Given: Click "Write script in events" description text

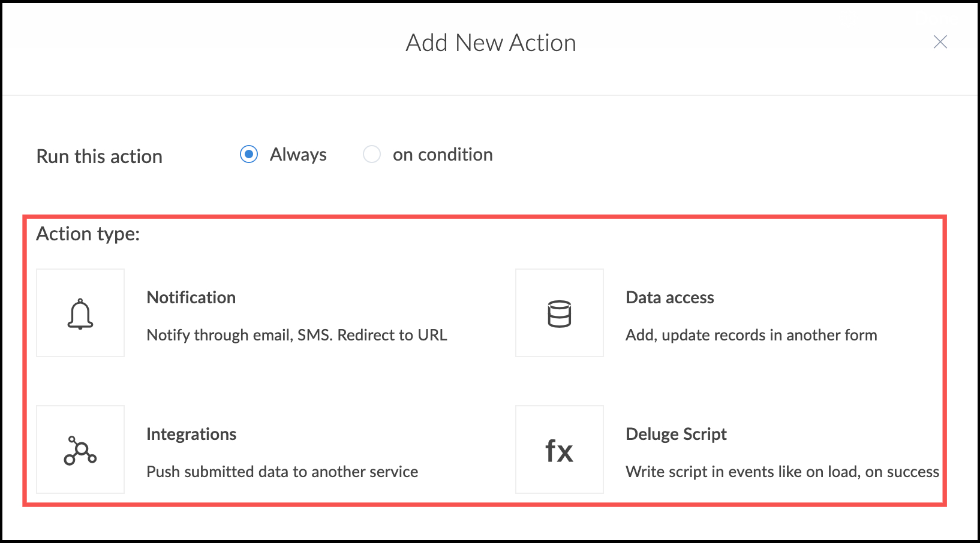Looking at the screenshot, I should point(782,472).
